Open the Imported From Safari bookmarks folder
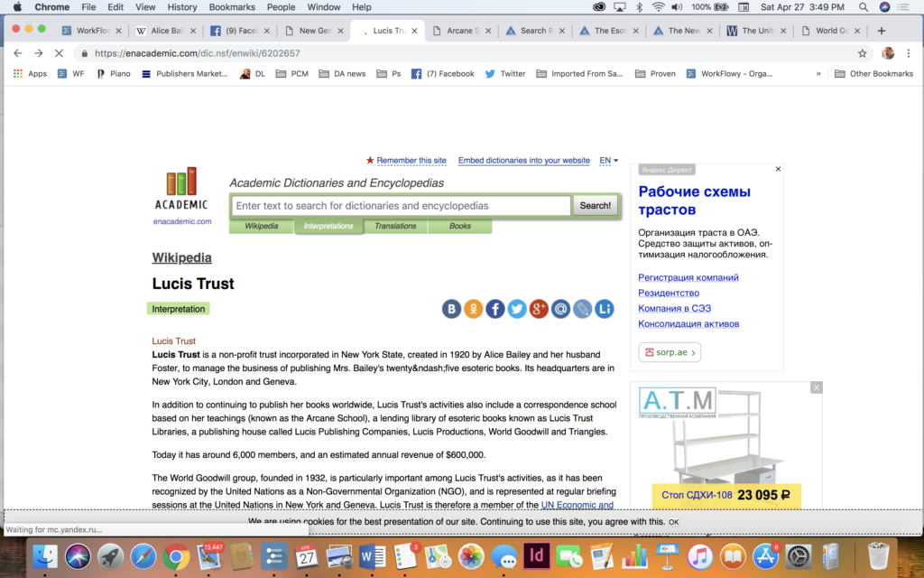The image size is (924, 578). pos(579,74)
